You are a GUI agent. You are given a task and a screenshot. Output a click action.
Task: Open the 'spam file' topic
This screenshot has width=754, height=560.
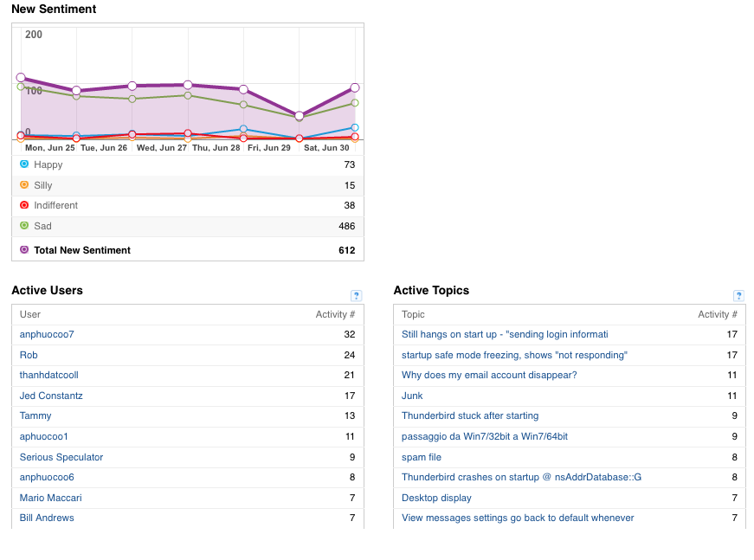pos(422,457)
